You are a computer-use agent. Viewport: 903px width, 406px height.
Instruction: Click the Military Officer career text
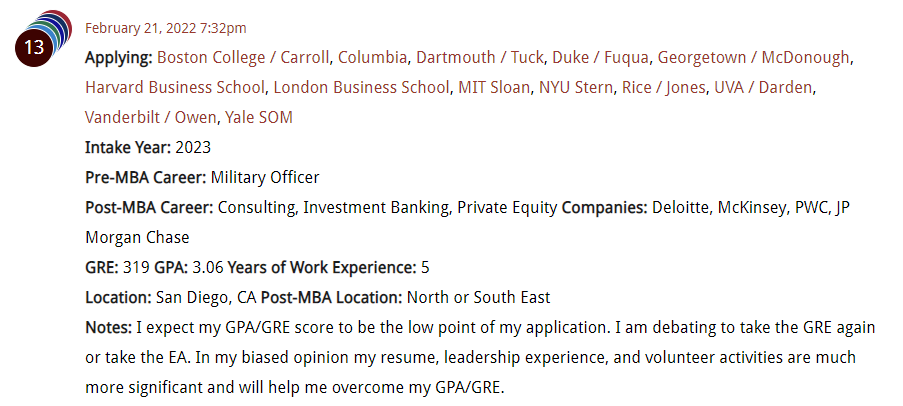(x=265, y=177)
